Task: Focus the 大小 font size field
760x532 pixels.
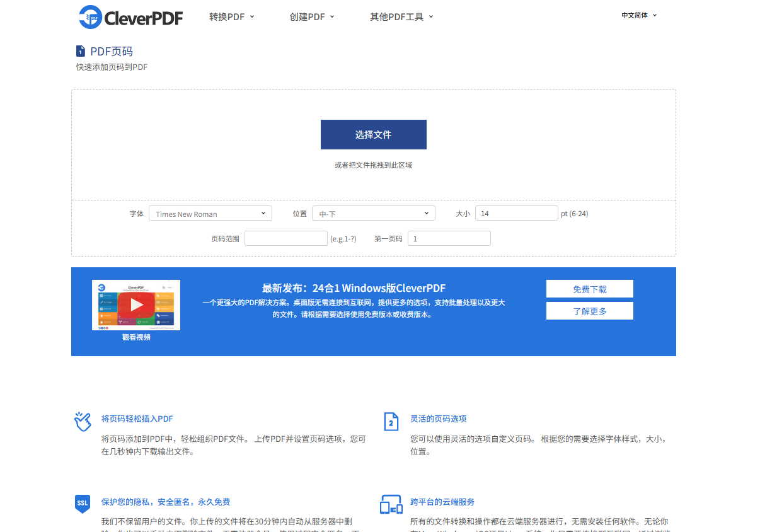Action: (516, 214)
